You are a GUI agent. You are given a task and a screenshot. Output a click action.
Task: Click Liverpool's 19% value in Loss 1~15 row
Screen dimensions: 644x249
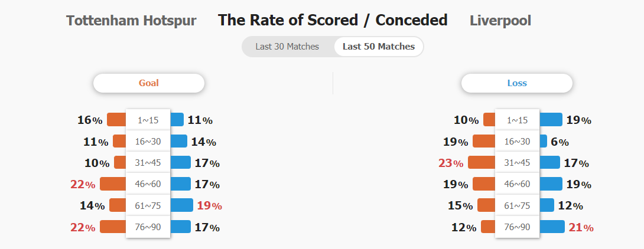[578, 120]
